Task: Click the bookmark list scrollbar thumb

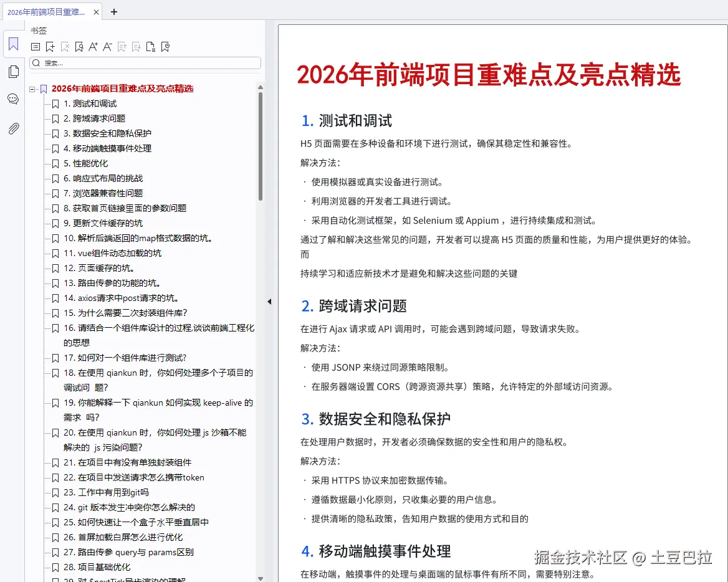Action: coord(261,146)
